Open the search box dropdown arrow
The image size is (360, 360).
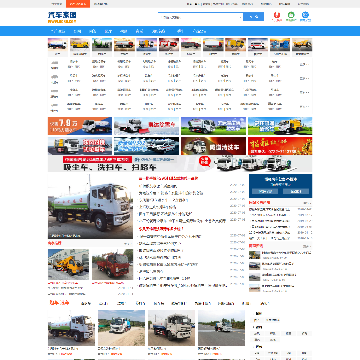coord(240,17)
